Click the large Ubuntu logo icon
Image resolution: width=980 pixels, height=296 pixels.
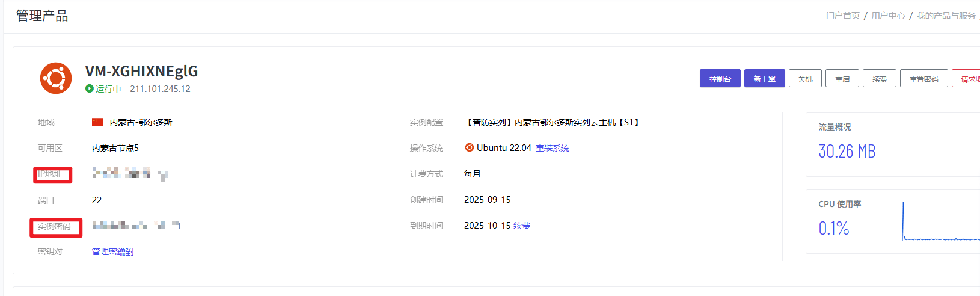[x=56, y=78]
